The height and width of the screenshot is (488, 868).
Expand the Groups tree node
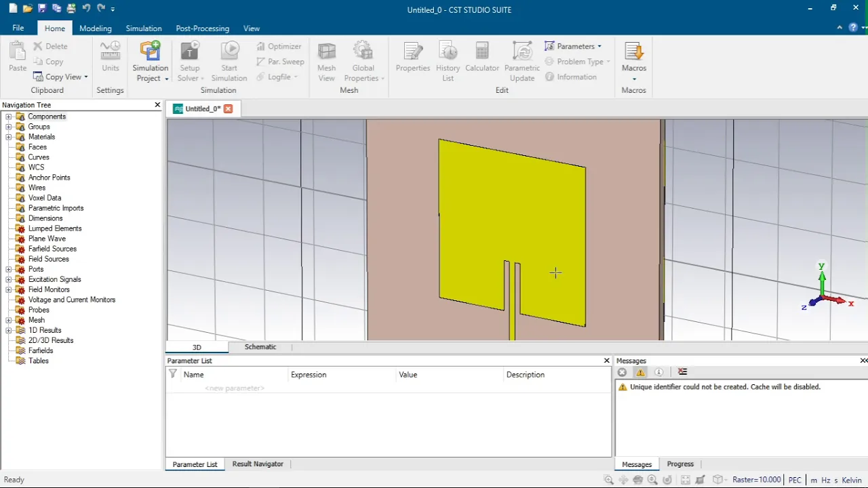click(9, 127)
